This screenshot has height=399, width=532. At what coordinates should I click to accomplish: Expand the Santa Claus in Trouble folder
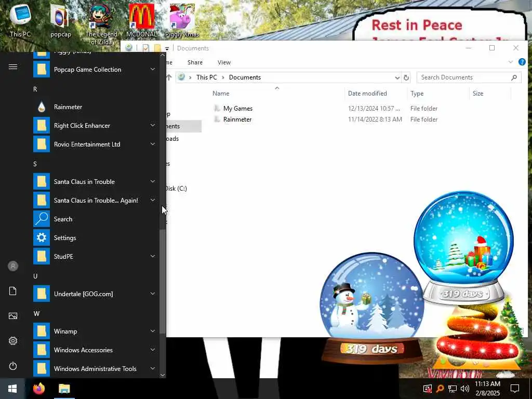tap(153, 181)
